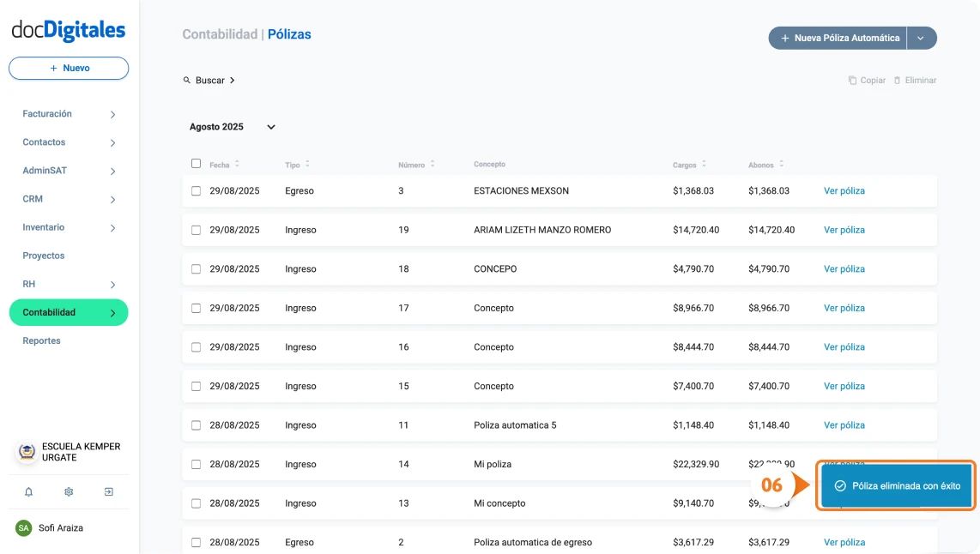The width and height of the screenshot is (980, 554).
Task: Check the checkbox for ESTACIONES MEXSON row
Action: (195, 190)
